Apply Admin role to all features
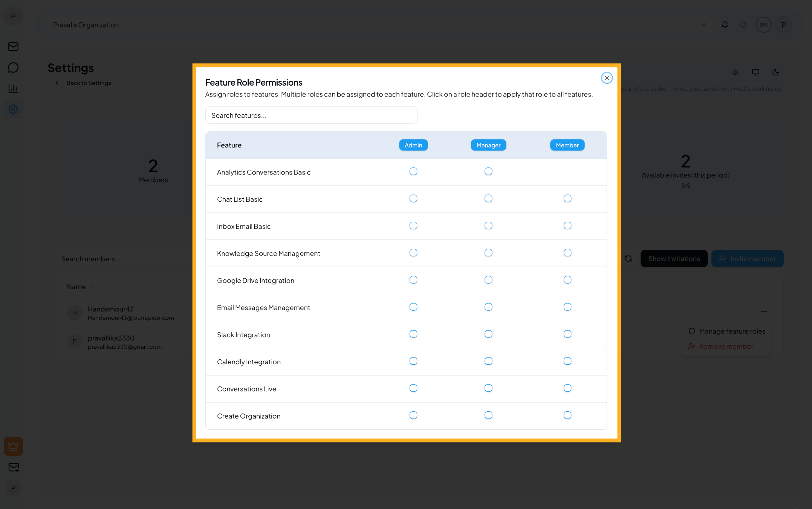The image size is (812, 509). point(413,145)
